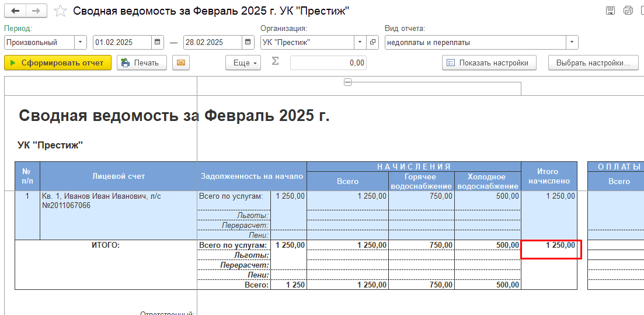Open calendar for end date 28.02.2025
Viewport: 644px width, 315px height.
click(x=248, y=42)
